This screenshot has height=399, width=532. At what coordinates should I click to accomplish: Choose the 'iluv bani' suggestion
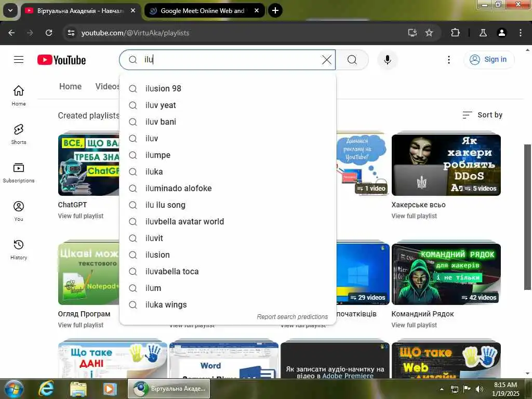[228, 122]
